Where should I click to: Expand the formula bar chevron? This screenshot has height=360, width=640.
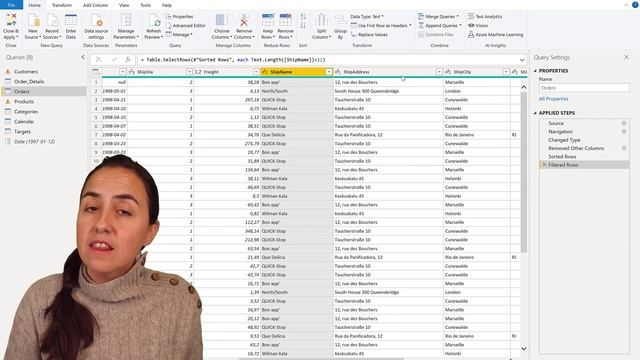pyautogui.click(x=522, y=60)
